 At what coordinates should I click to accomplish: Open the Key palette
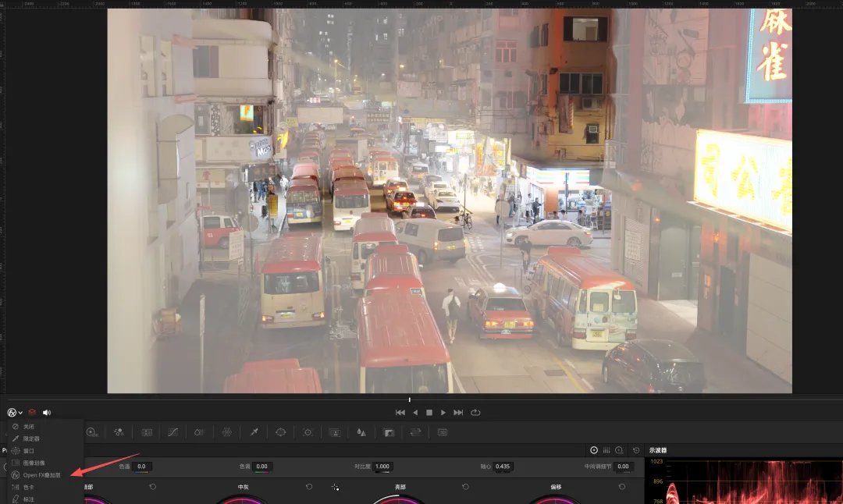389,432
